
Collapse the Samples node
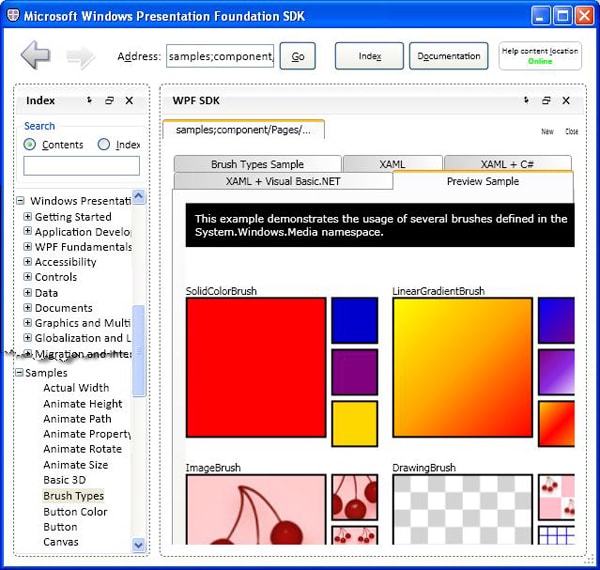pos(19,372)
